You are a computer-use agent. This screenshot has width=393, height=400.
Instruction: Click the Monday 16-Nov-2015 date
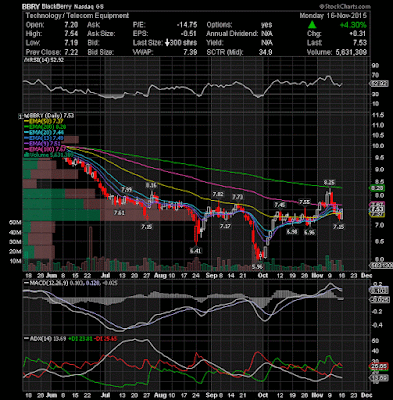[333, 16]
